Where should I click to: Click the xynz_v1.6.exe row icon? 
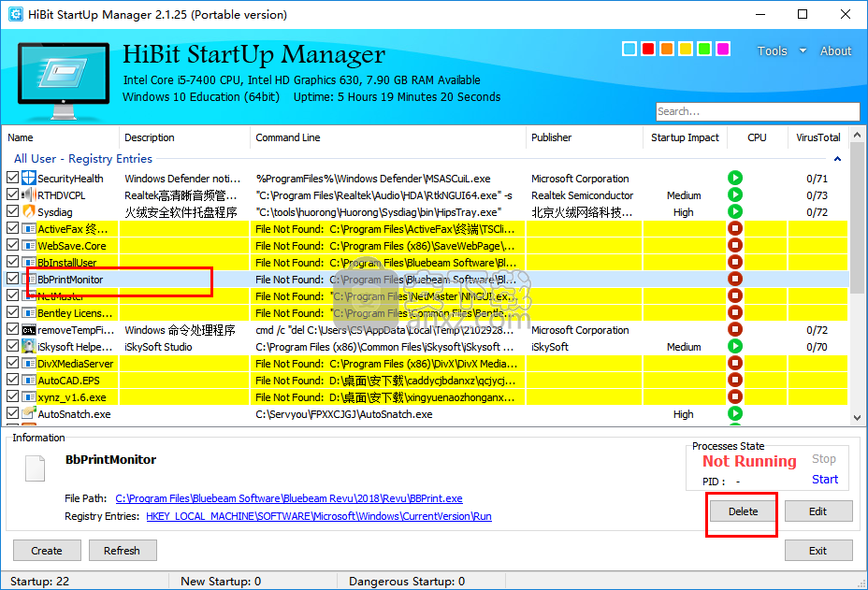29,396
